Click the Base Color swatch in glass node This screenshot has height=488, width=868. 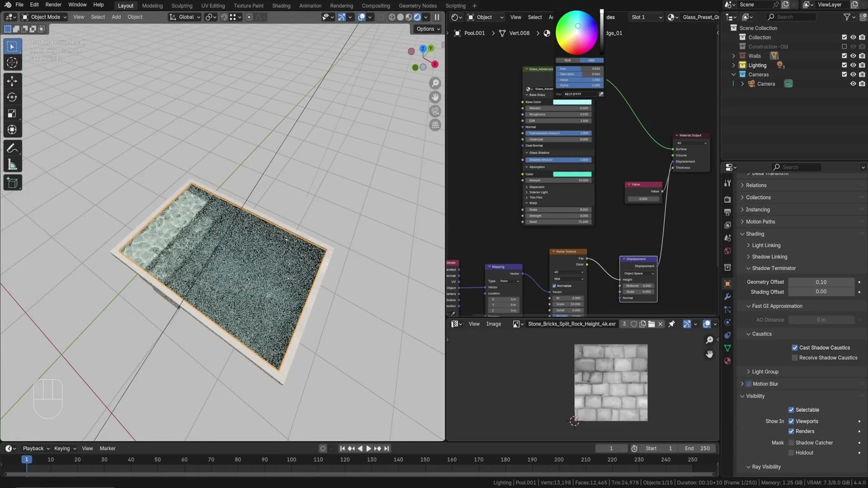(572, 102)
